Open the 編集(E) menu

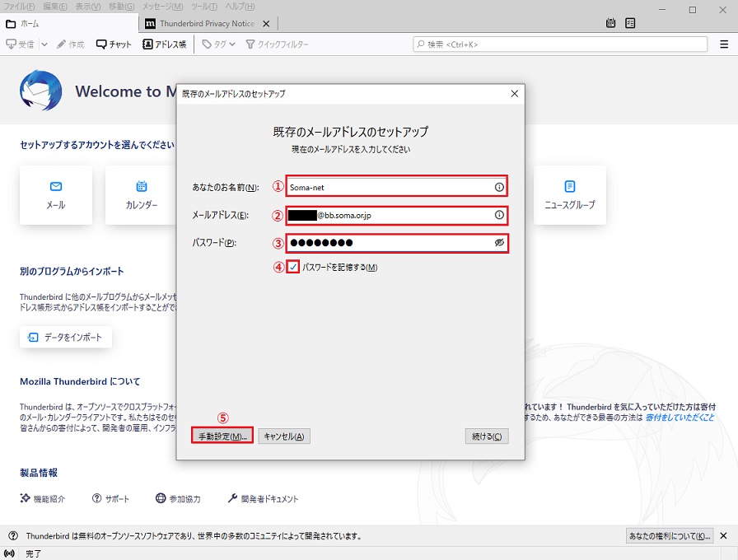pos(55,7)
